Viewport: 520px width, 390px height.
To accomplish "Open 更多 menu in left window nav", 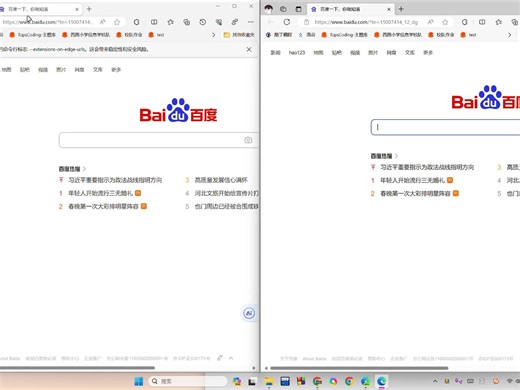I will point(116,70).
